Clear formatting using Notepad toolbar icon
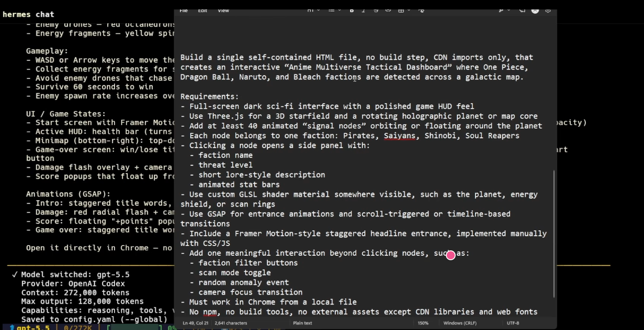644x330 pixels. pyautogui.click(x=421, y=11)
